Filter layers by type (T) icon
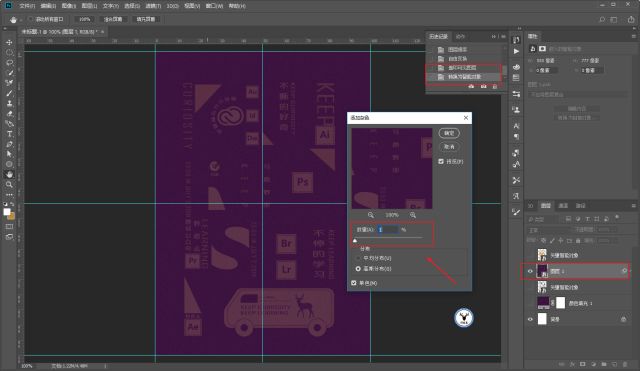This screenshot has height=371, width=640. [587, 219]
